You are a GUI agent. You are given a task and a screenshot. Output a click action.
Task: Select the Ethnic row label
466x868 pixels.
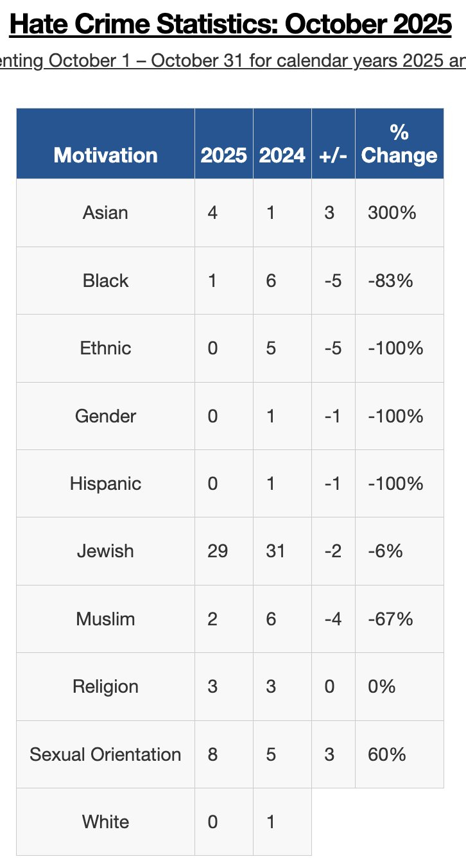pos(105,348)
